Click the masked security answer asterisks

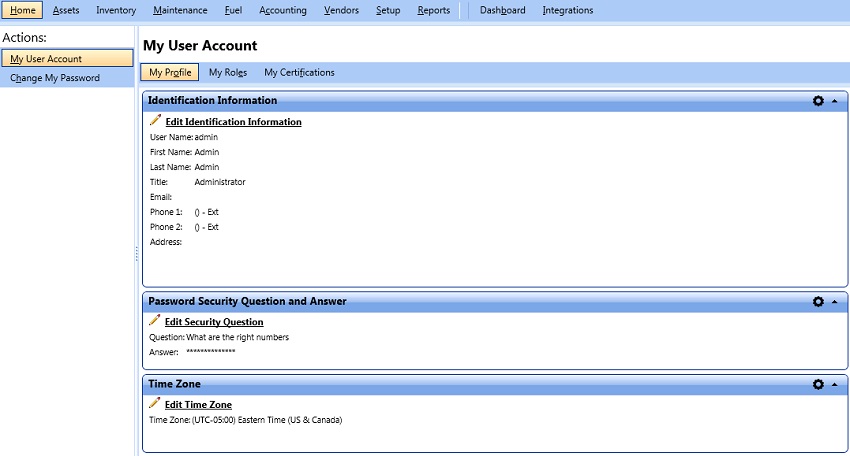211,352
